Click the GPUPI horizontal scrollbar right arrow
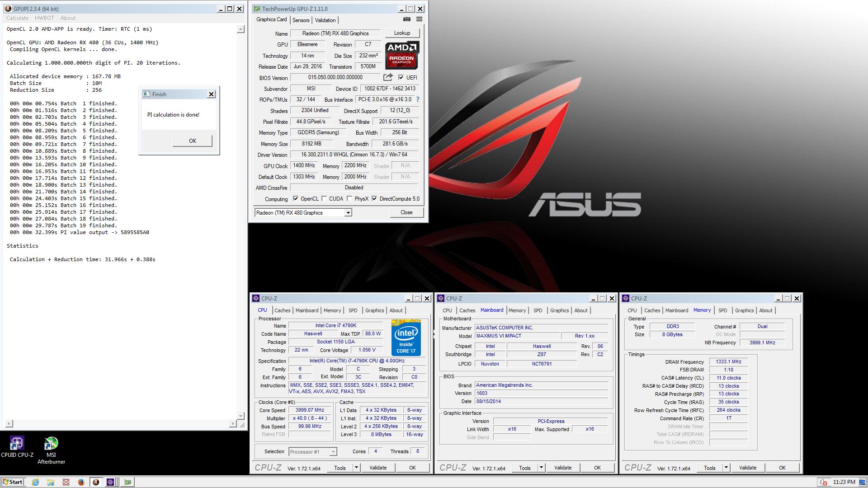Image resolution: width=868 pixels, height=488 pixels. point(233,424)
